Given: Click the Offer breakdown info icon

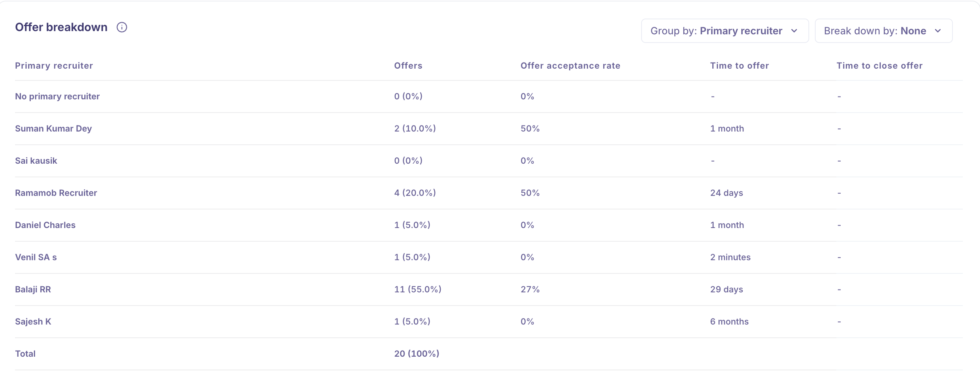Looking at the screenshot, I should coord(122,28).
